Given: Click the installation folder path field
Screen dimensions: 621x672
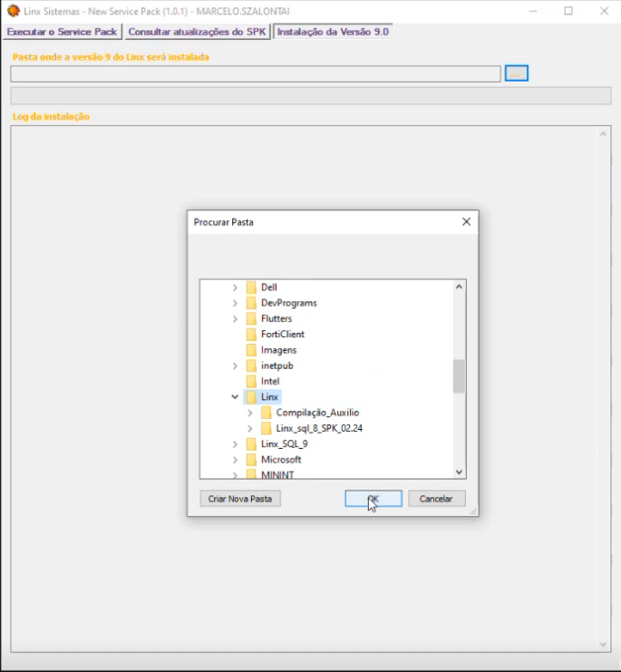Looking at the screenshot, I should (256, 73).
